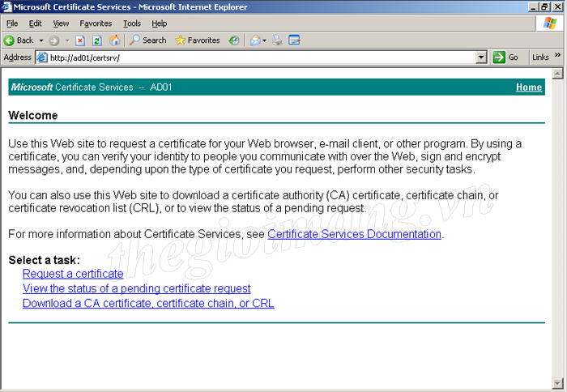Click the Mail envelope icon
Screen dimensions: 567x392
[255, 40]
